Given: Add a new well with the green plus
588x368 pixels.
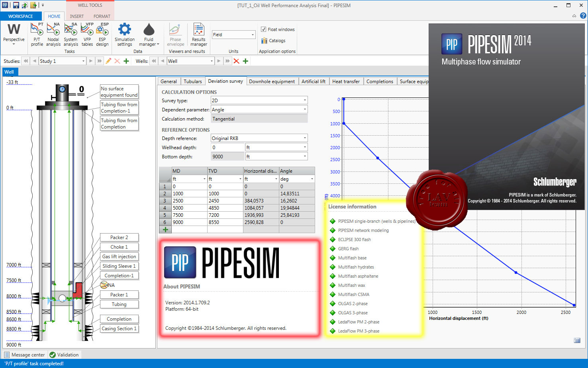Looking at the screenshot, I should click(245, 61).
